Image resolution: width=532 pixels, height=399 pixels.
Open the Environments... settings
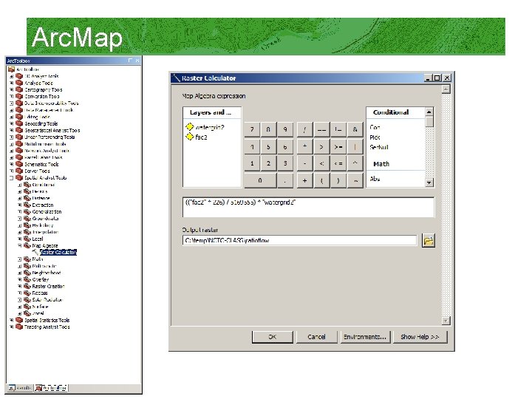tap(365, 337)
